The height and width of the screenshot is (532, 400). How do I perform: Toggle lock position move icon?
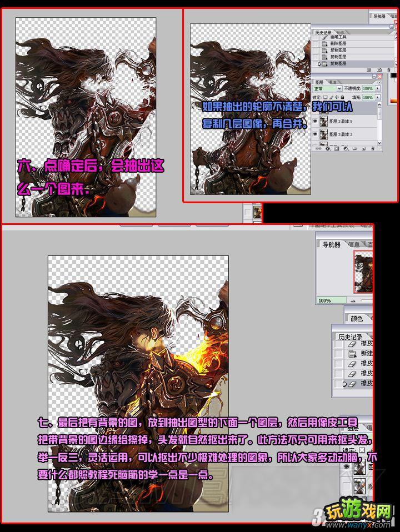click(x=337, y=97)
